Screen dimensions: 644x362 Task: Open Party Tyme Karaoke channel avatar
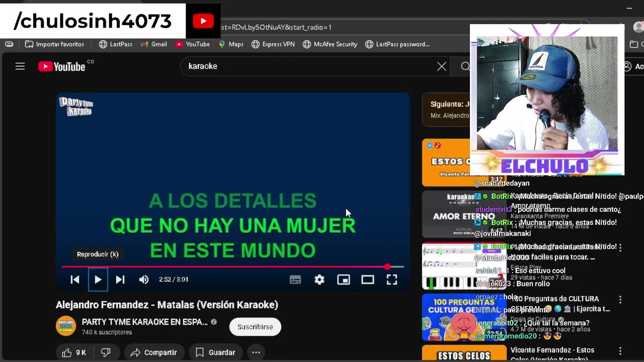[x=66, y=326]
